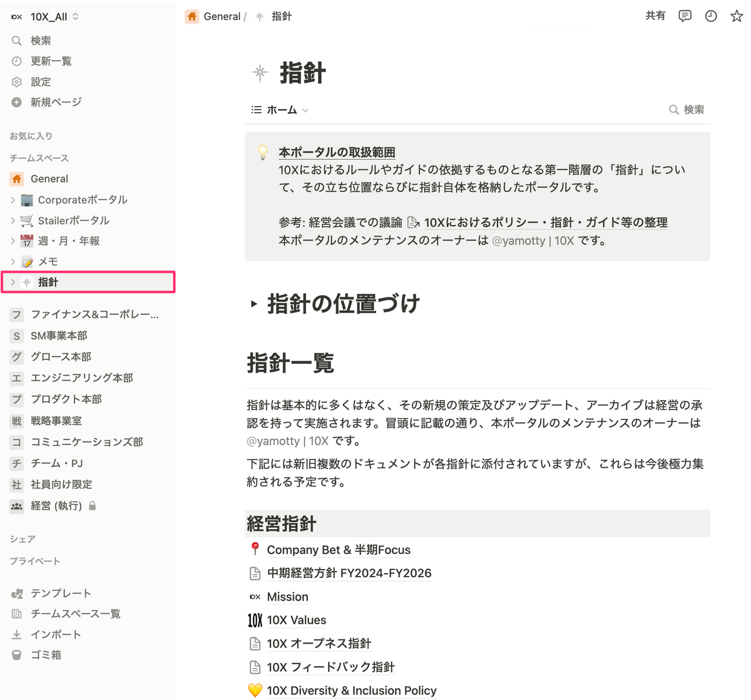Click 本ポータルの取扱範囲 heading in callout
This screenshot has width=751, height=700.
(337, 152)
